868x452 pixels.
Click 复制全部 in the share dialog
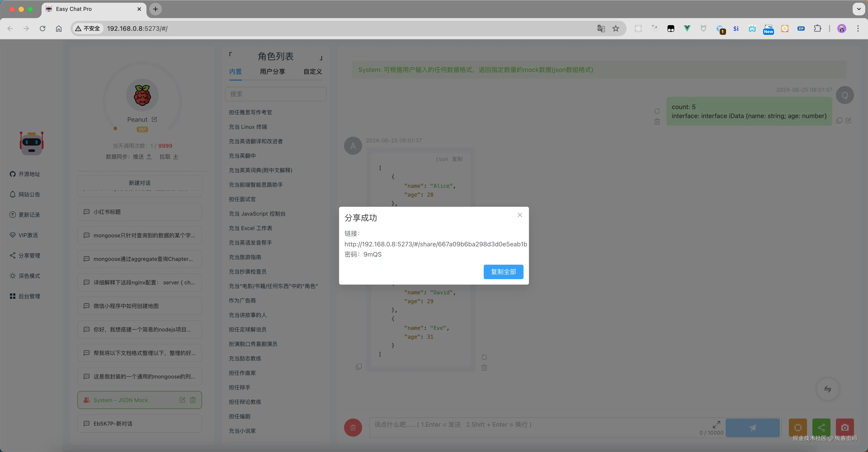(x=503, y=271)
